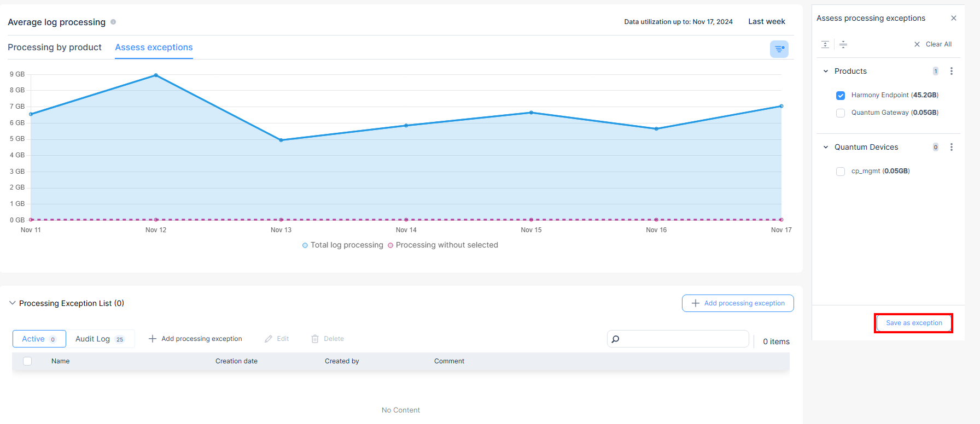Select all rows with the header checkbox

pos(27,361)
